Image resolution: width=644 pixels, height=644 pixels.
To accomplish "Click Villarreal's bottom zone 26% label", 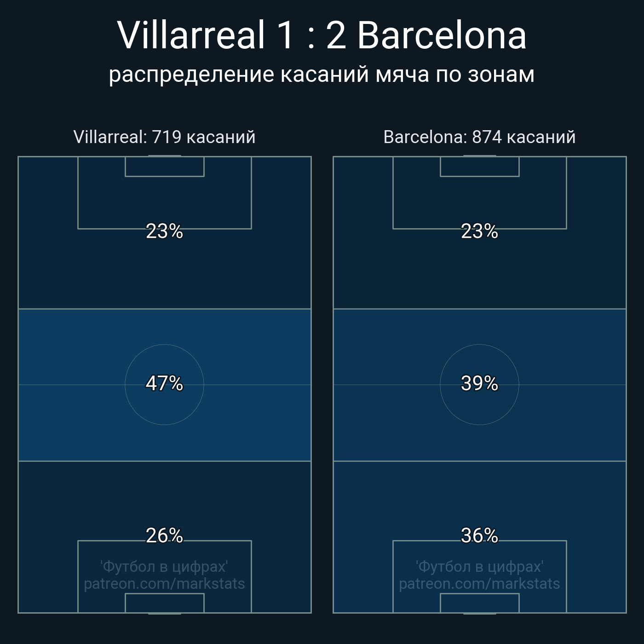I will click(164, 535).
